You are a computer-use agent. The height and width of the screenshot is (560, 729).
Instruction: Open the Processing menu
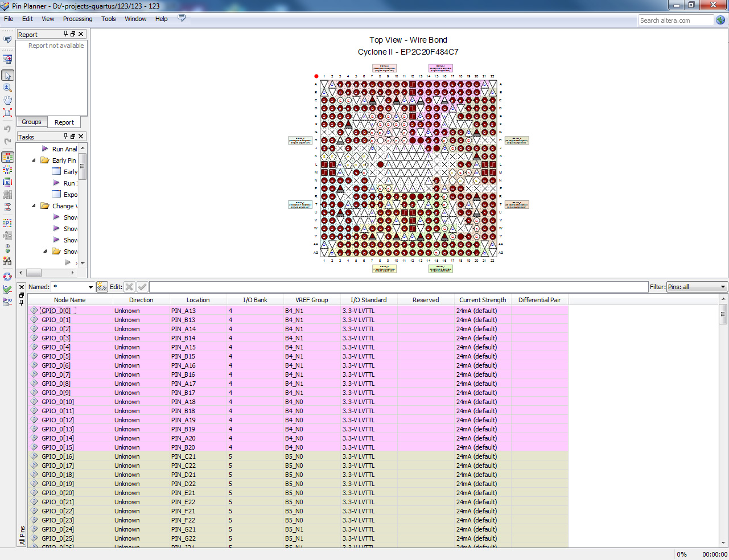(77, 19)
